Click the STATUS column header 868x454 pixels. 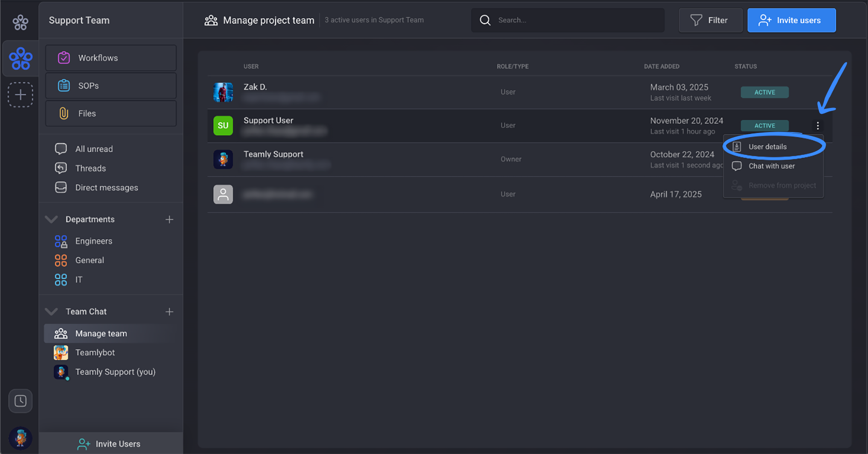(745, 66)
